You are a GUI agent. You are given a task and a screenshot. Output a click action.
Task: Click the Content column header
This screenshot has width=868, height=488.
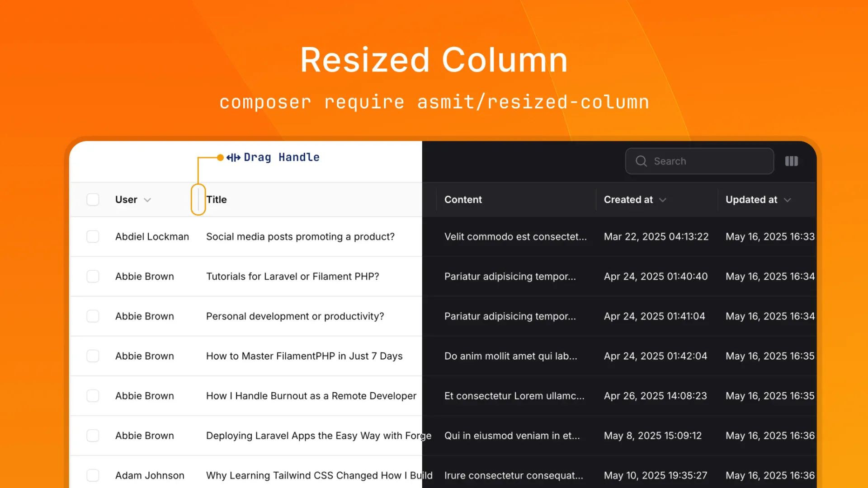(463, 199)
